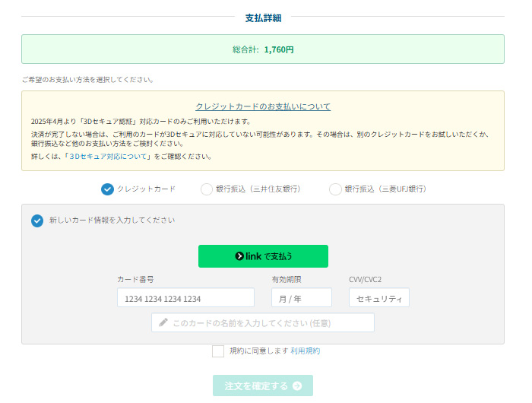
Task: Click the カード番号 label
Action: click(x=135, y=279)
